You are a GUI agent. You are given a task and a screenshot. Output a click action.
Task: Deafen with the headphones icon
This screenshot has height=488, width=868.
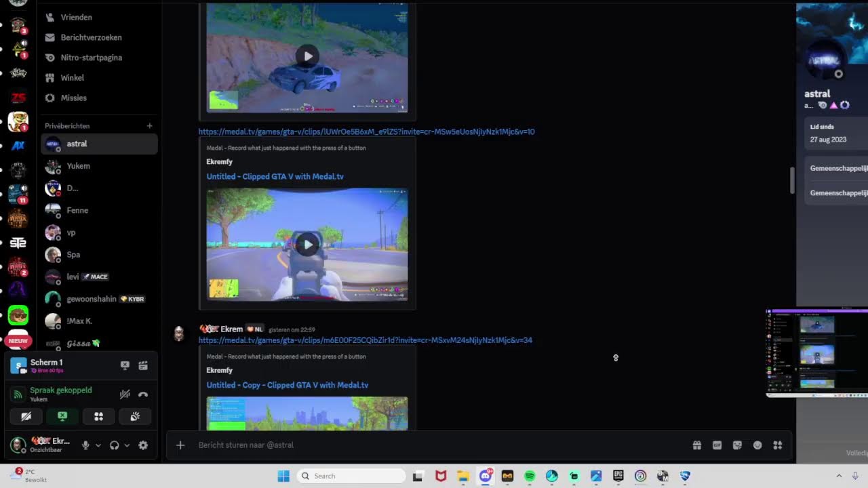pyautogui.click(x=114, y=445)
